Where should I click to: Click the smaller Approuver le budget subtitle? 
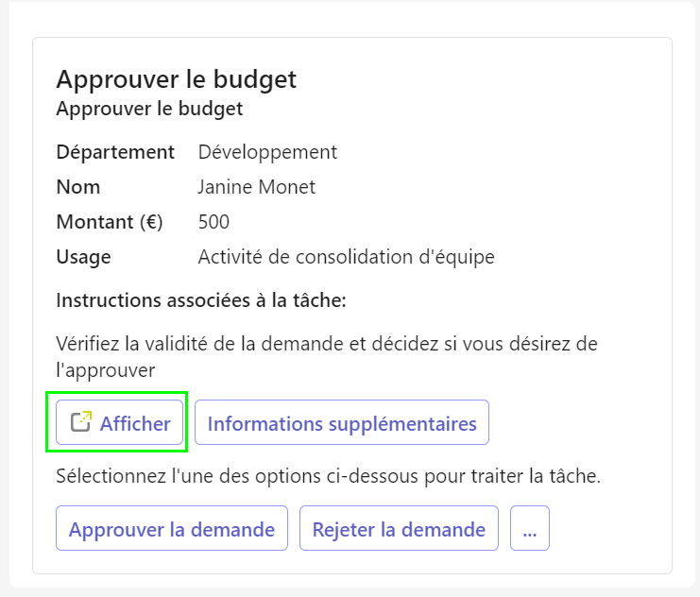coord(149,109)
